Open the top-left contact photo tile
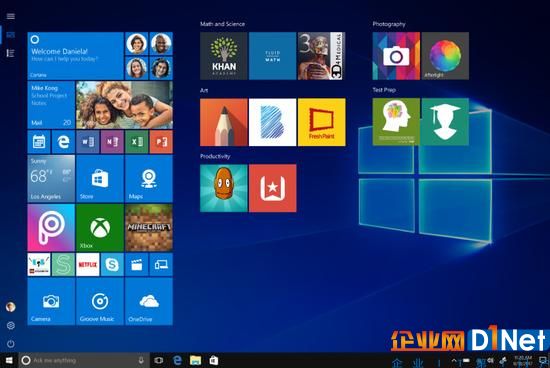Viewport: 550px width, 368px height. click(x=136, y=44)
